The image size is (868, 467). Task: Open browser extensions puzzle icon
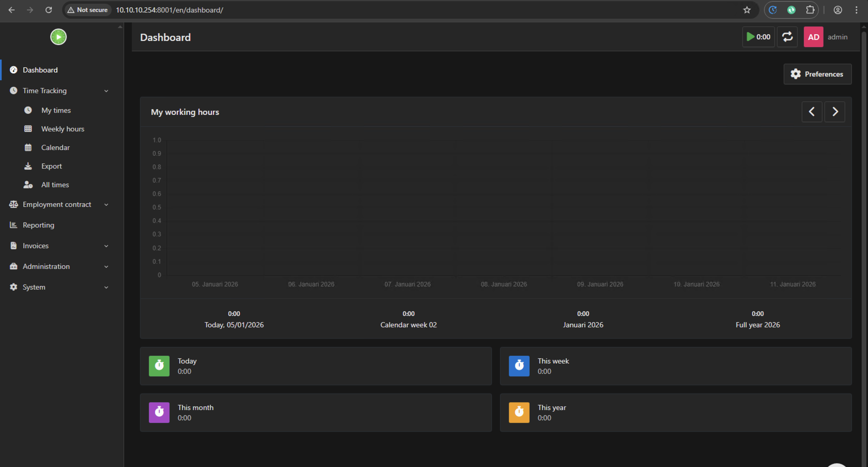click(810, 10)
